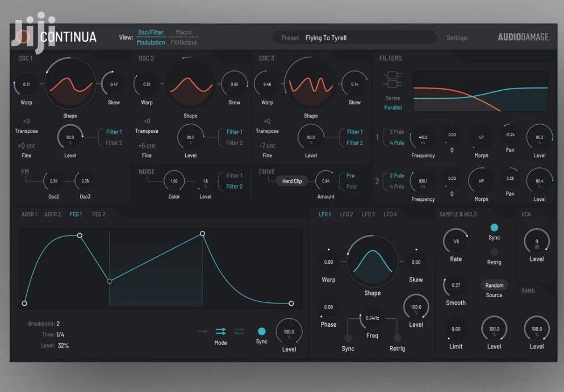
Task: Click the filter routing diagram icon
Action: point(392,80)
